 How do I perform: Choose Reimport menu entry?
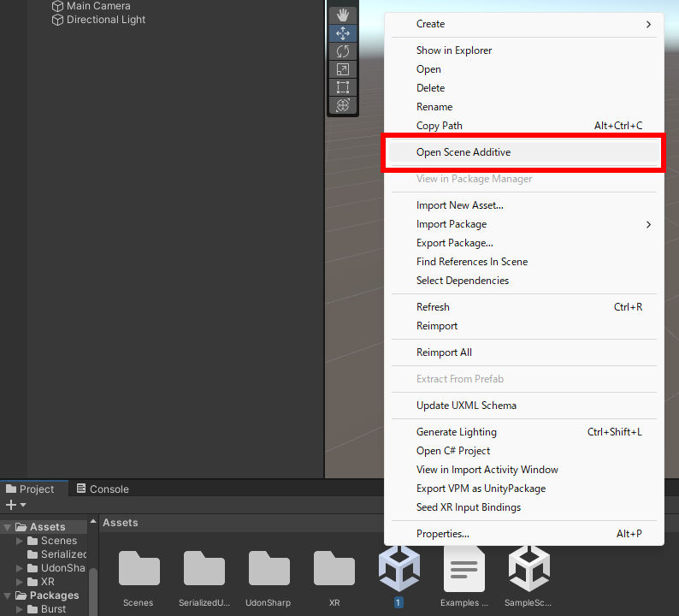(x=524, y=326)
